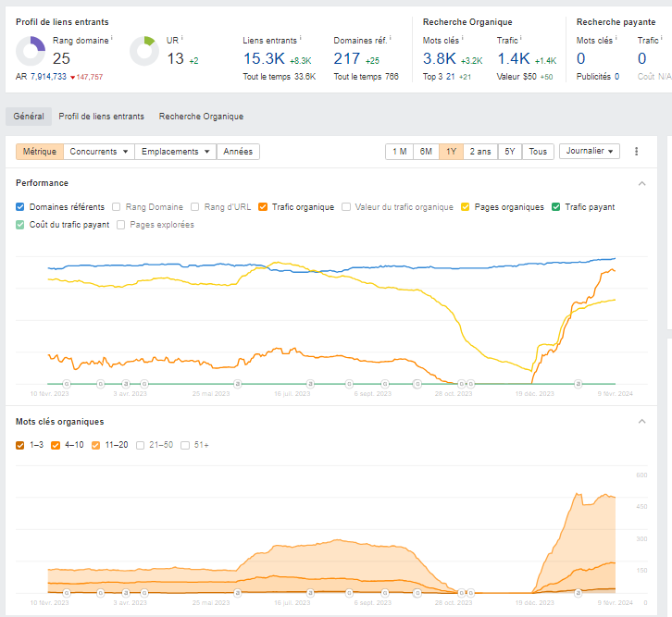Screen dimensions: 672x617
Task: Click the info icon next to Rang domaine
Action: coord(112,38)
